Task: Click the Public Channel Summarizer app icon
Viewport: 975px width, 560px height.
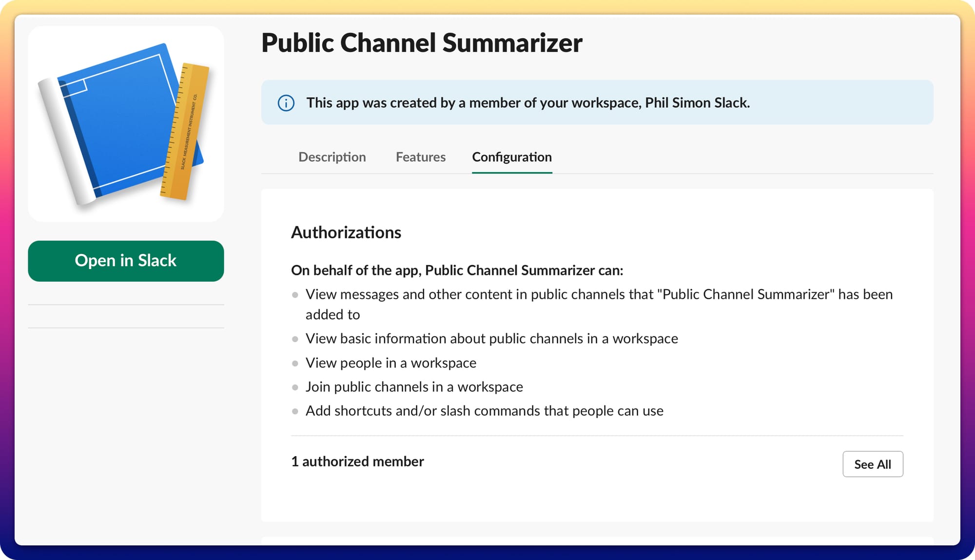Action: (126, 124)
